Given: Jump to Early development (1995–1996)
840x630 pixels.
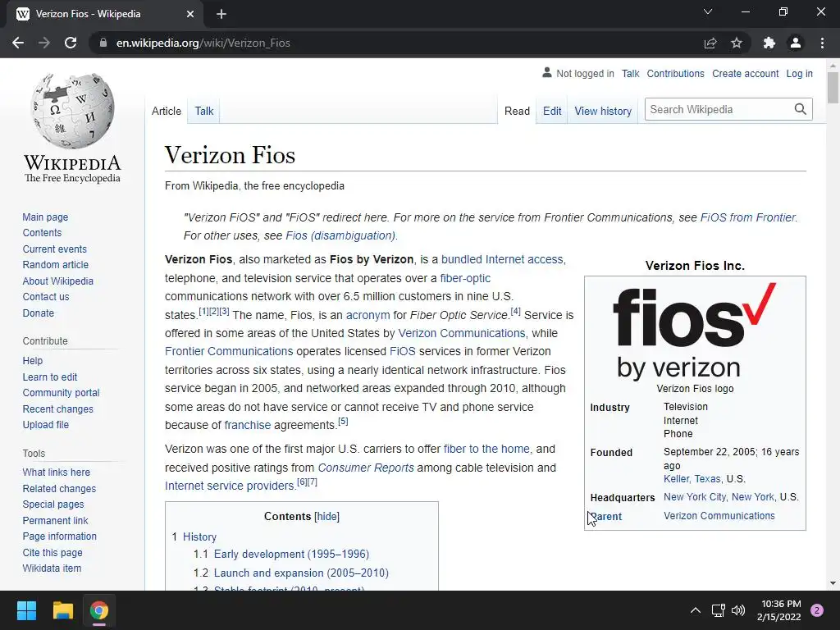Looking at the screenshot, I should [x=291, y=554].
